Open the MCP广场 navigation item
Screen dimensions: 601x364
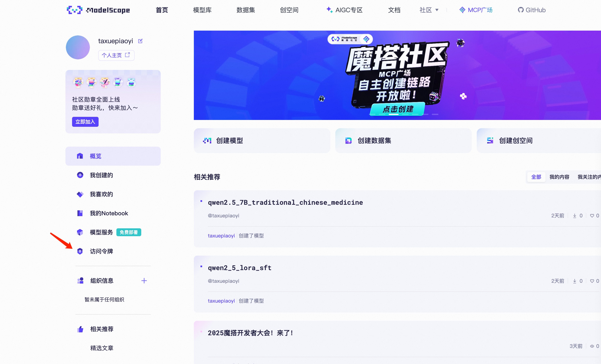click(476, 10)
